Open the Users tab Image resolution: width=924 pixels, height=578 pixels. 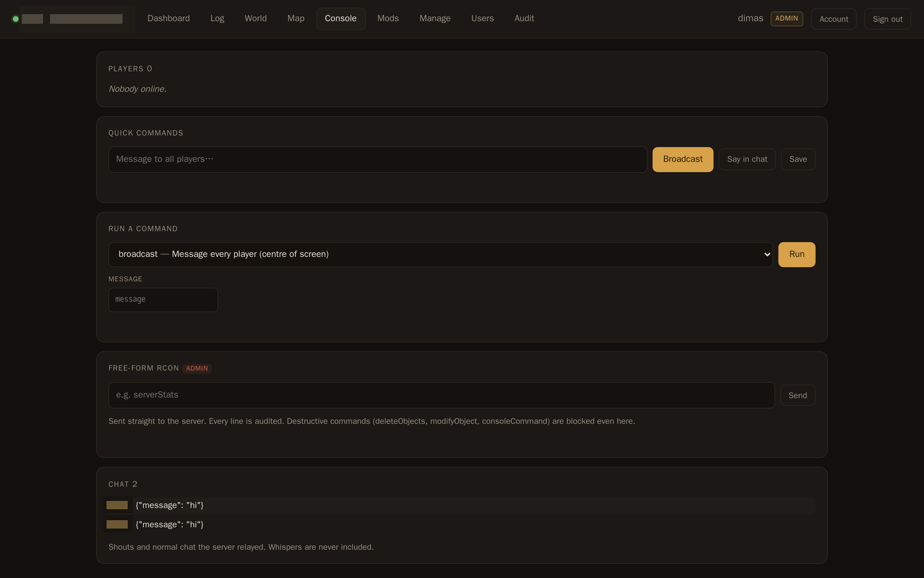coord(483,19)
